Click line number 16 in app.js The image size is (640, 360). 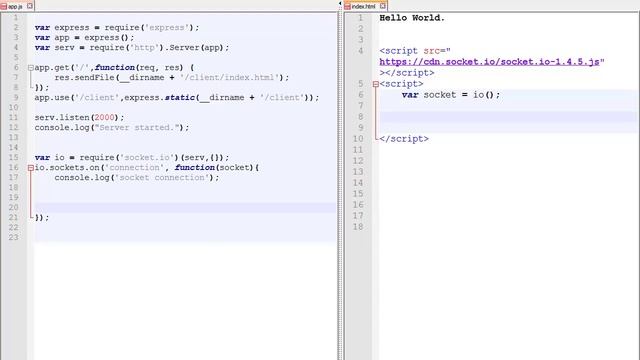click(x=13, y=167)
